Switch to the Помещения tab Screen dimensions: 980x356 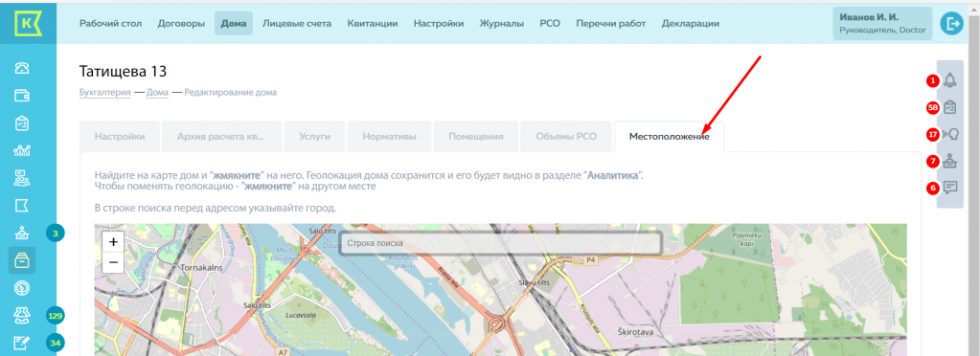click(x=475, y=137)
